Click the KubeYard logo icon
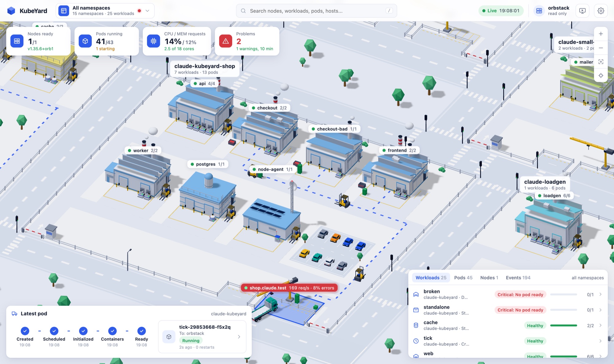This screenshot has height=364, width=614. point(11,11)
